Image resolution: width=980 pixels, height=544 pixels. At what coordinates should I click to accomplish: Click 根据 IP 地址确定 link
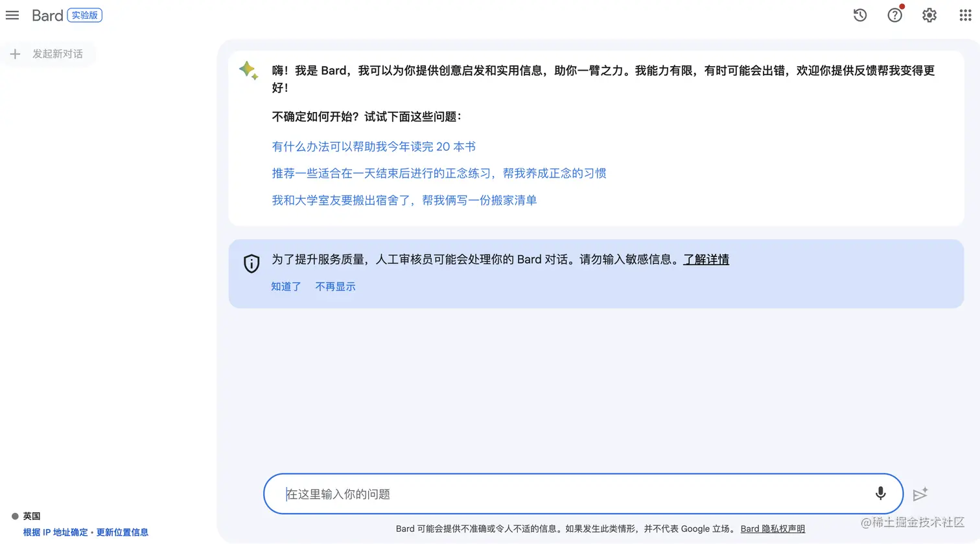(56, 532)
